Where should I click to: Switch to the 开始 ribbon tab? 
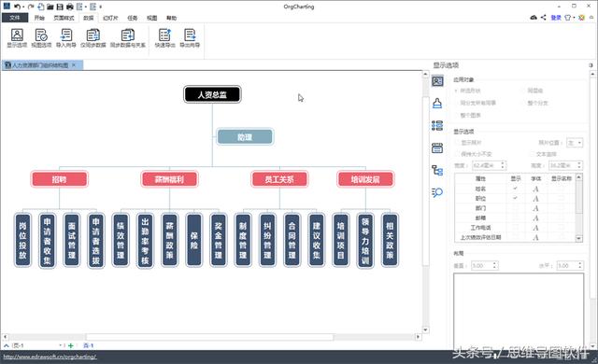point(39,18)
